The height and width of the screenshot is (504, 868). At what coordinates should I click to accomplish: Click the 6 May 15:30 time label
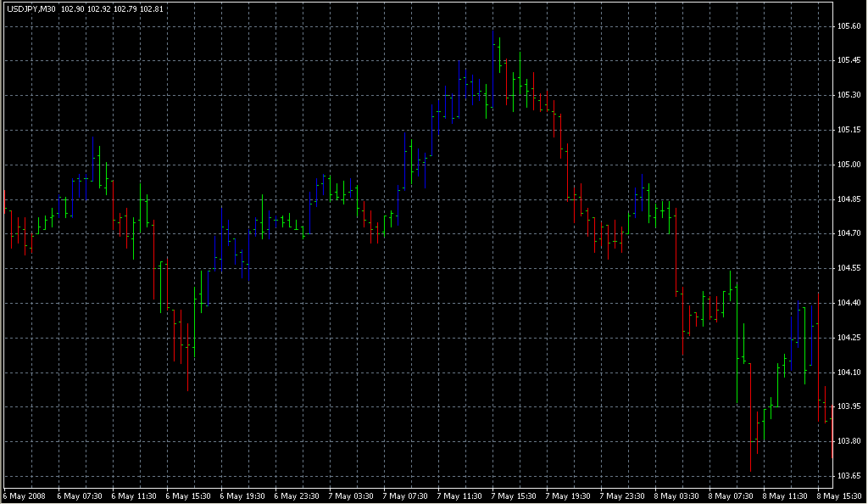coord(188,496)
